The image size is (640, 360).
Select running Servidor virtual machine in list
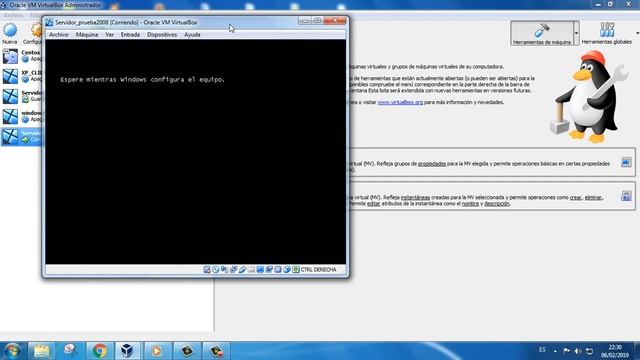(21, 136)
